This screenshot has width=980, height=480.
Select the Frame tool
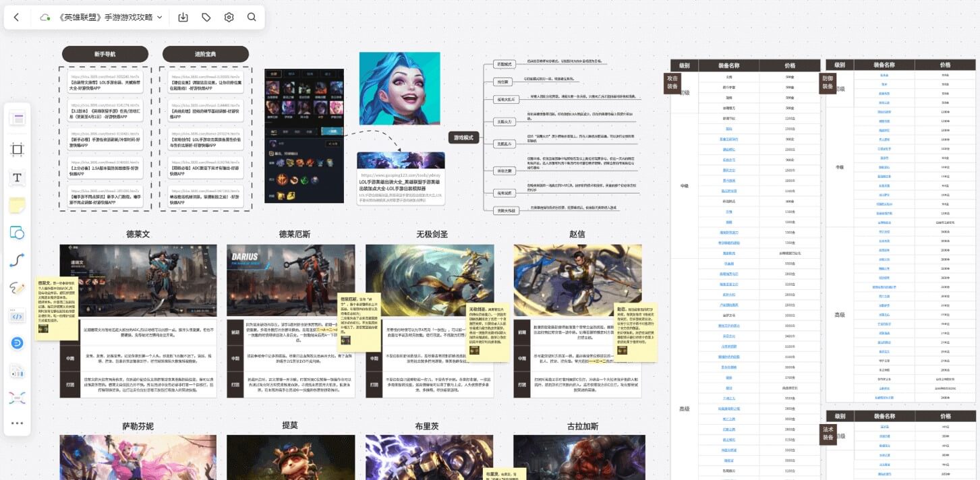[x=18, y=149]
